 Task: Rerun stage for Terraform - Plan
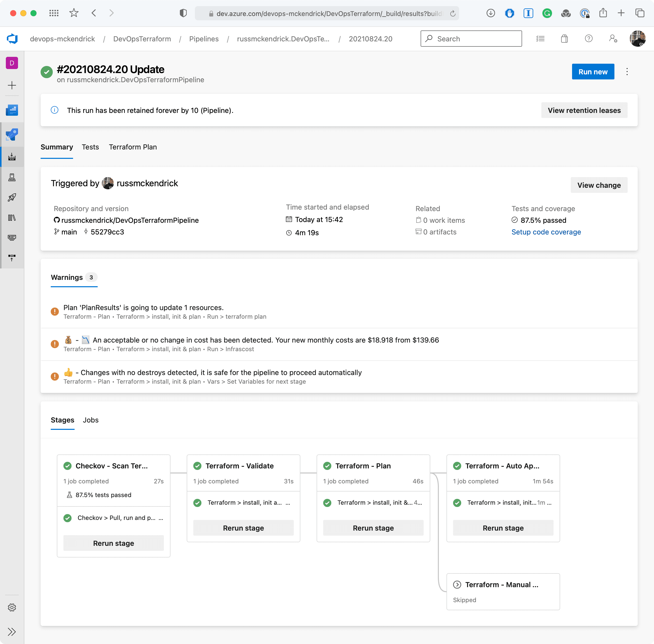point(373,528)
